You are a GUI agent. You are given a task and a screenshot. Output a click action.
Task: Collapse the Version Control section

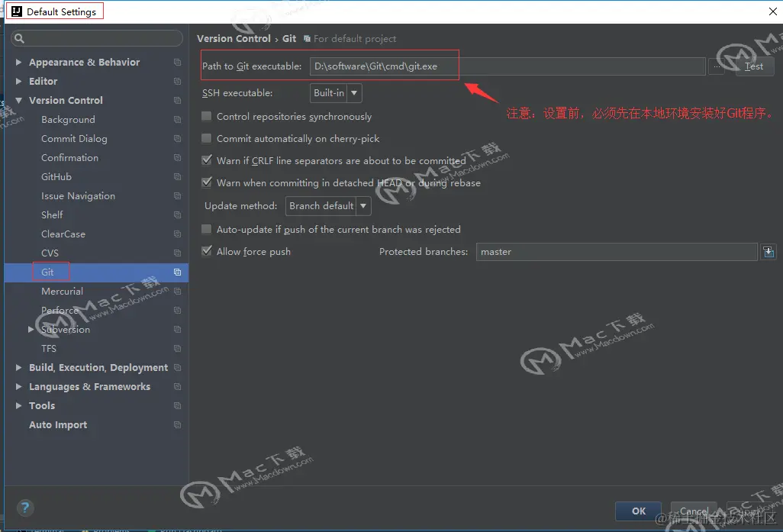click(x=18, y=101)
